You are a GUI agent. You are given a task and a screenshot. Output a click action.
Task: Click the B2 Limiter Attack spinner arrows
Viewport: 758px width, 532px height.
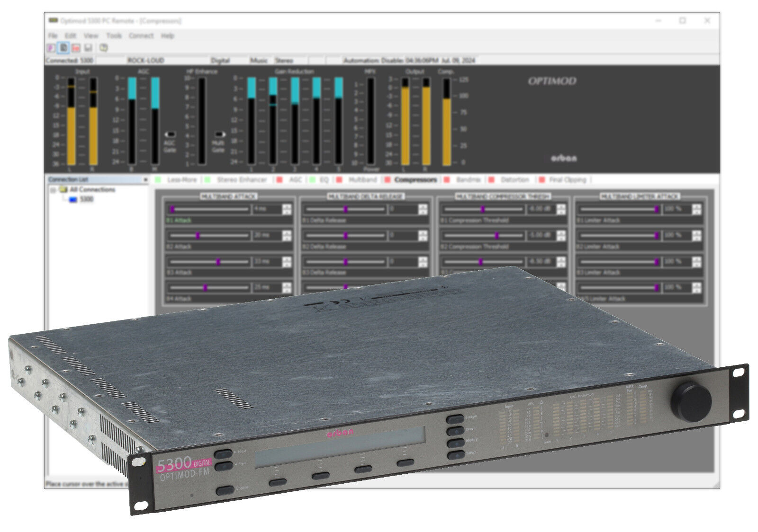coord(696,236)
